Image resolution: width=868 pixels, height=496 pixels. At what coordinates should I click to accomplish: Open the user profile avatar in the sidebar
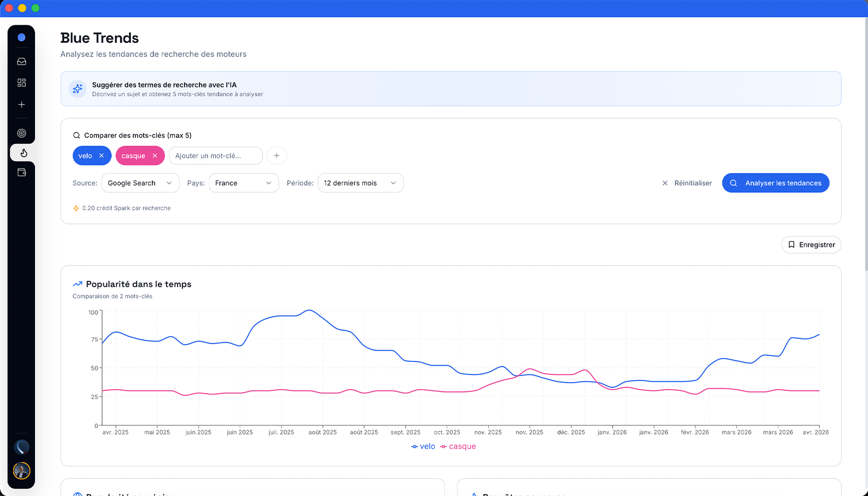(x=21, y=471)
